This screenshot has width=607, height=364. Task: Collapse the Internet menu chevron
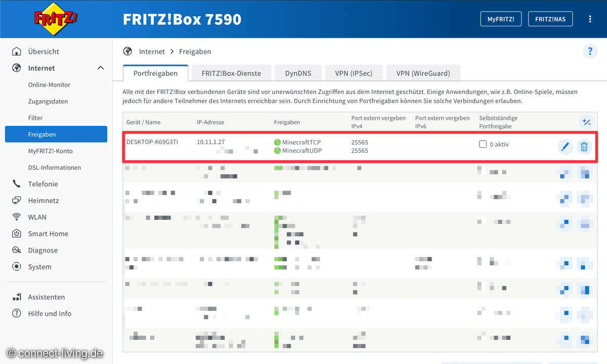pos(100,68)
